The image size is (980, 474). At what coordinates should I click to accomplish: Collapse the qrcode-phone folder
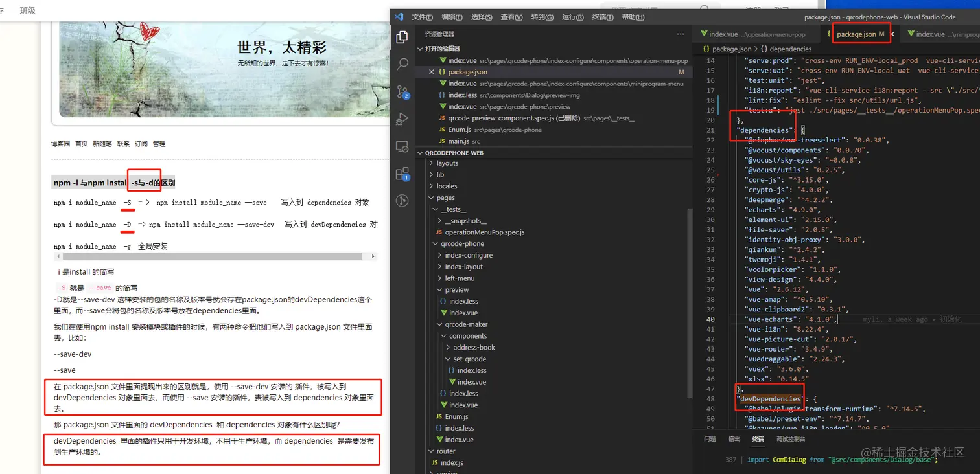[x=462, y=244]
